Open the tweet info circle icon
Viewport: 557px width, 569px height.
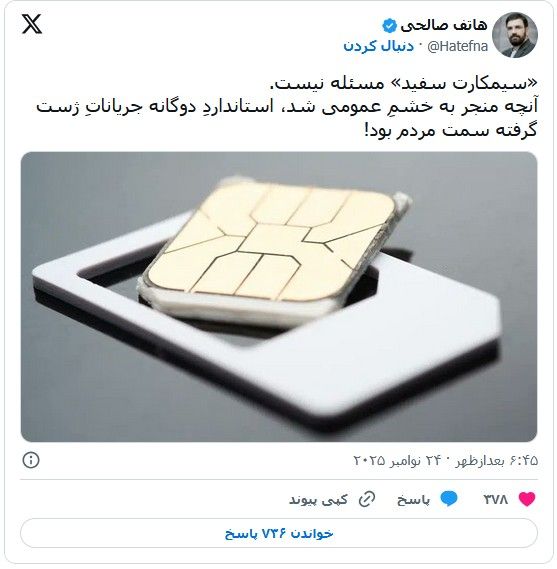point(31,460)
